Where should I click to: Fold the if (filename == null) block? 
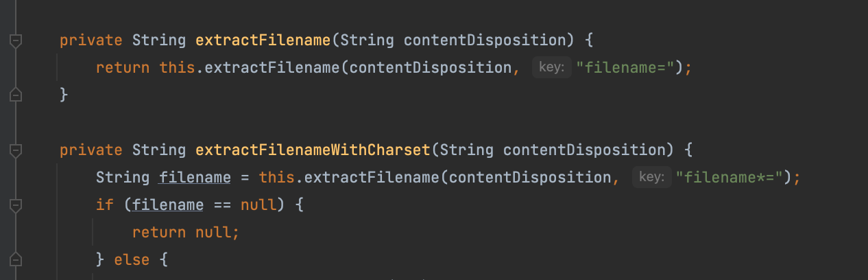pos(15,205)
